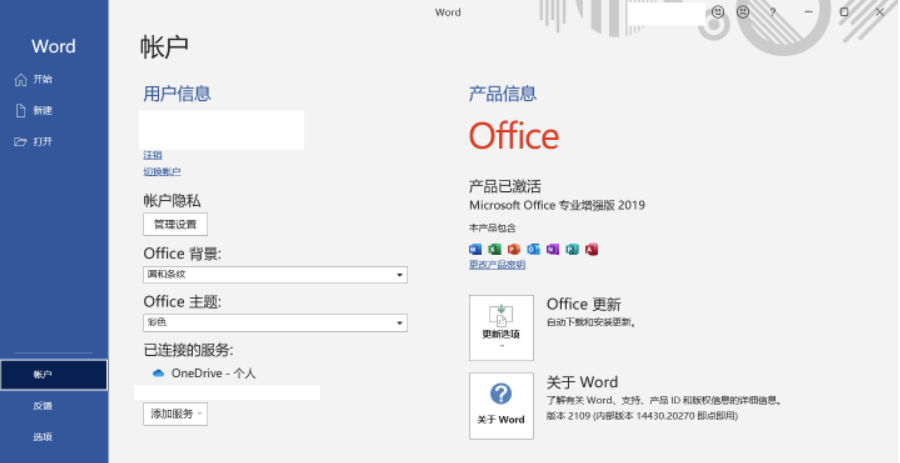The height and width of the screenshot is (463, 900).
Task: Click the Access app icon under 本产品包含
Action: 592,249
